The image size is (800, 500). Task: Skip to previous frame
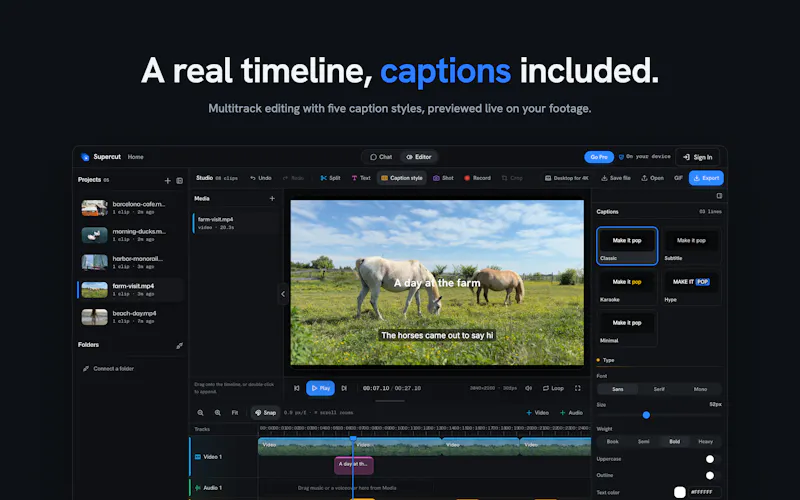pos(296,388)
